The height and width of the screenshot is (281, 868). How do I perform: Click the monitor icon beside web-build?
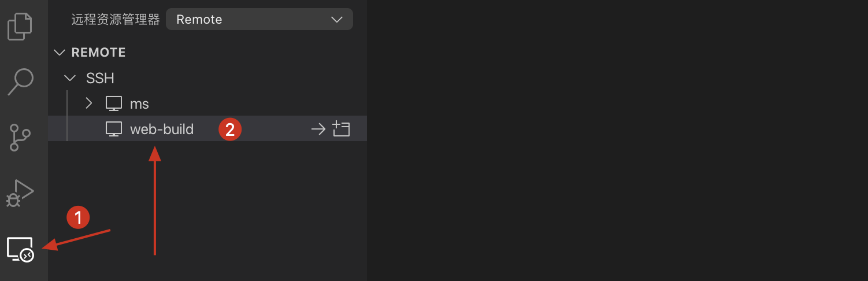click(114, 129)
